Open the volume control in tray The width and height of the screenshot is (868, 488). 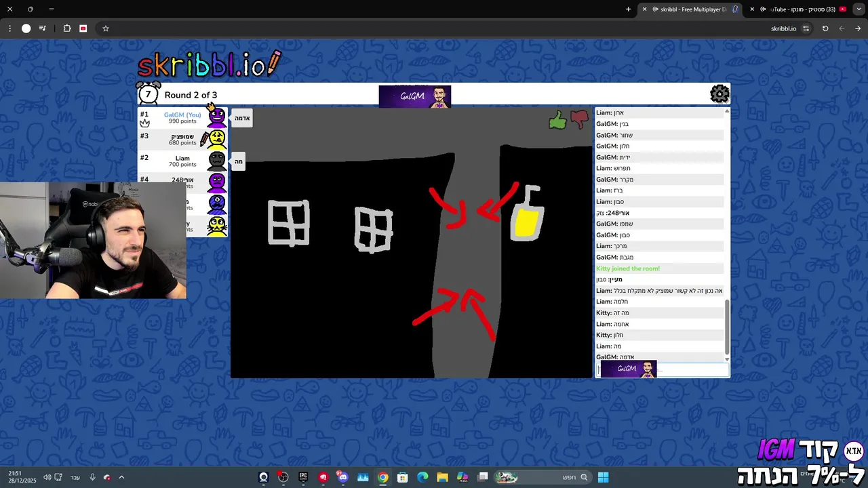[x=47, y=477]
